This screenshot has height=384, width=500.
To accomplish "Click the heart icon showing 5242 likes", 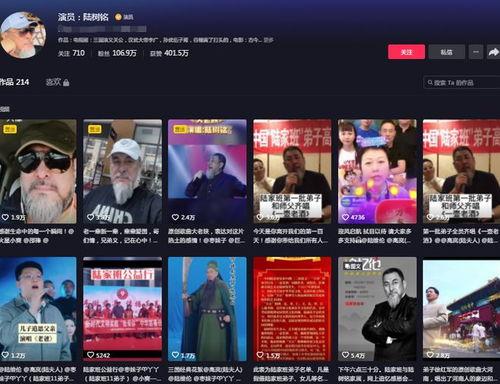I will (x=90, y=355).
